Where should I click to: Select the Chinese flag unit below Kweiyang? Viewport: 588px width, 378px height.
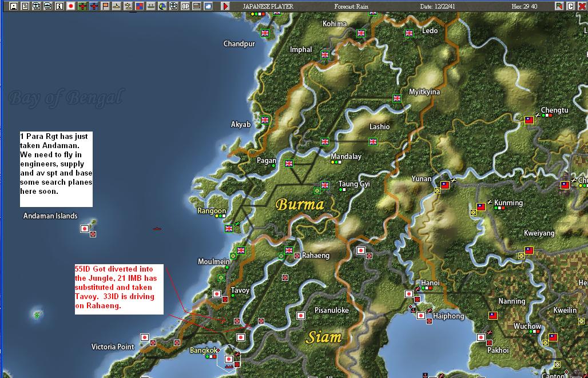(x=529, y=250)
